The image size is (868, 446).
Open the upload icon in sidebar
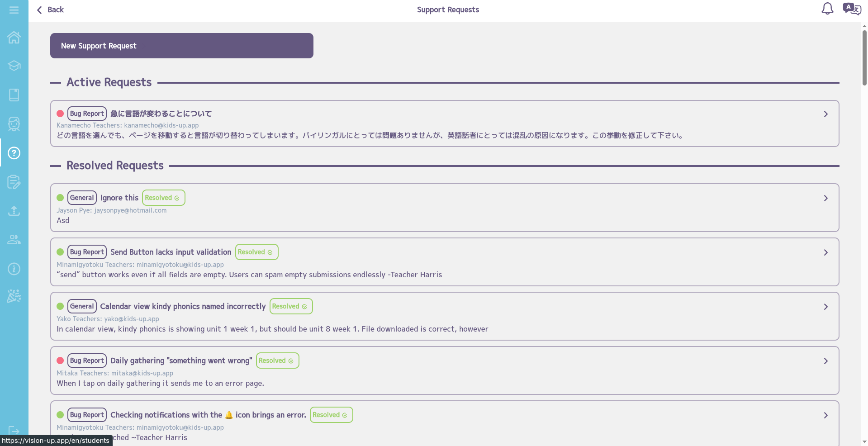(14, 211)
